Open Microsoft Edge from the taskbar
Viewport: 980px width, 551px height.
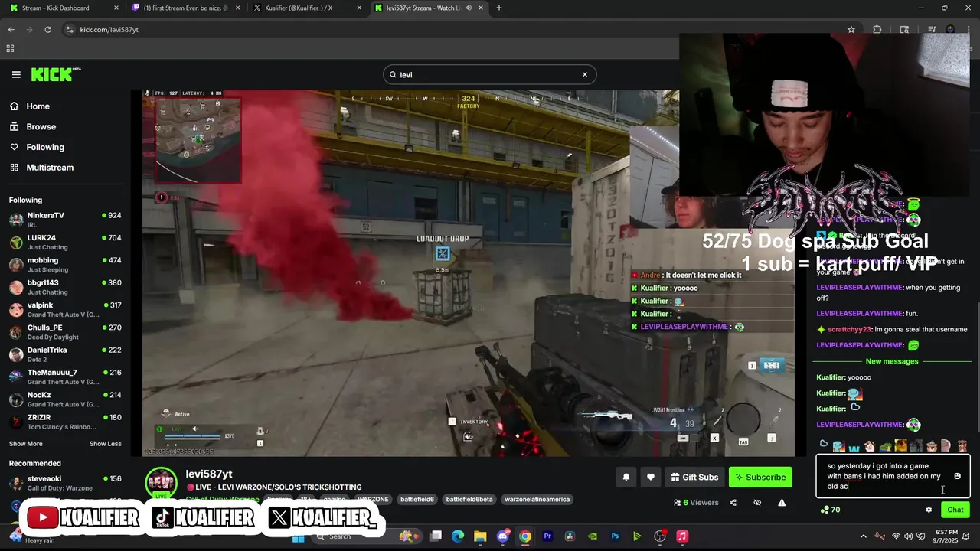click(x=458, y=536)
